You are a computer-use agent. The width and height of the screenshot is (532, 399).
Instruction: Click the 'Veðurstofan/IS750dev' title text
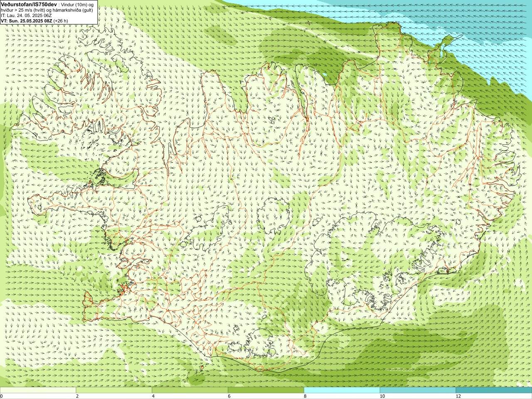click(29, 4)
